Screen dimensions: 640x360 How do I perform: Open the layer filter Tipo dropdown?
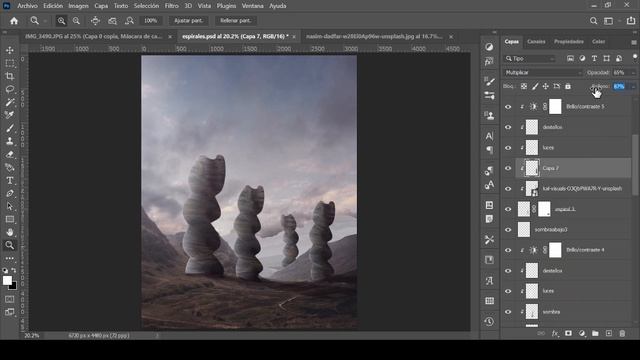pos(530,59)
